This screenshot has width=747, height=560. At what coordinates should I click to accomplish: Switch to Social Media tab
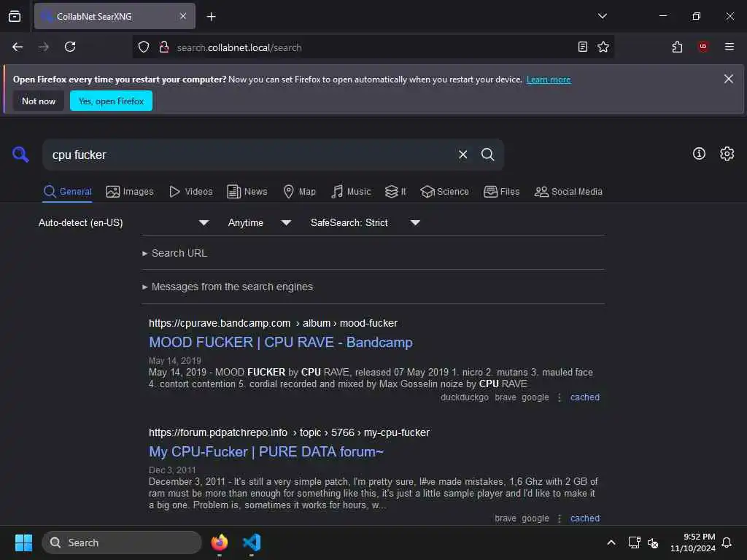coord(568,192)
